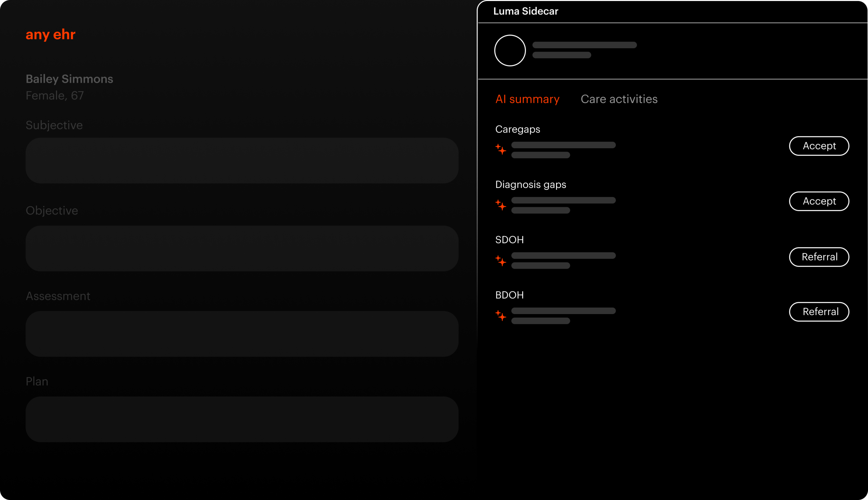Screen dimensions: 868x500
Task: Click the sparkle icon under SDOH
Action: click(x=501, y=261)
